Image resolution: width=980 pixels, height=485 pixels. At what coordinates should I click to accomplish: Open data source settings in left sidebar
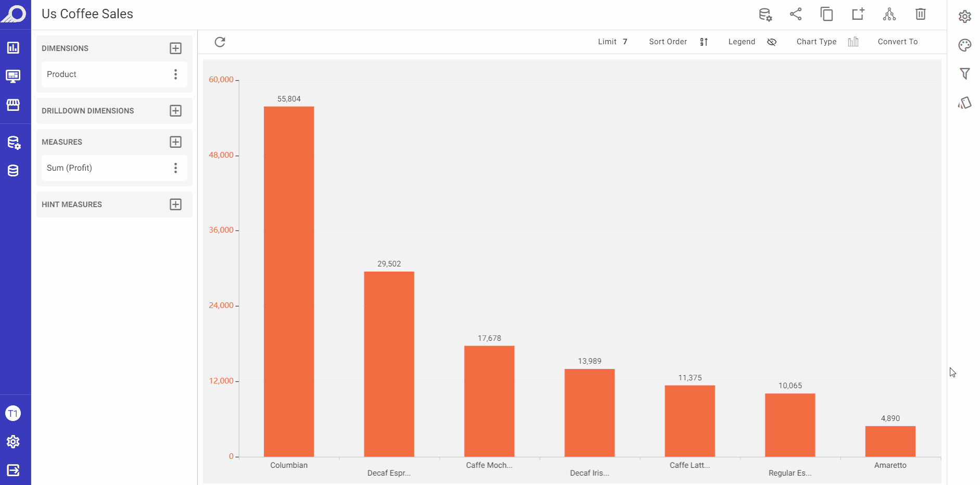point(14,143)
